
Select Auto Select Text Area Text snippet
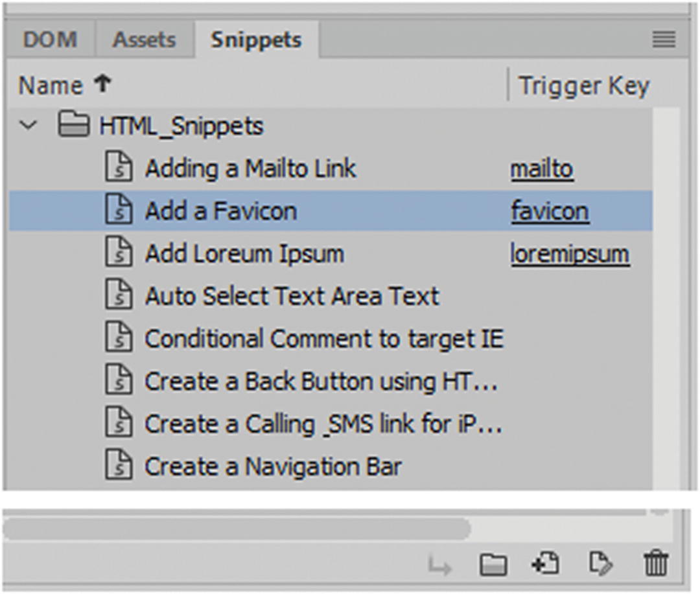292,297
